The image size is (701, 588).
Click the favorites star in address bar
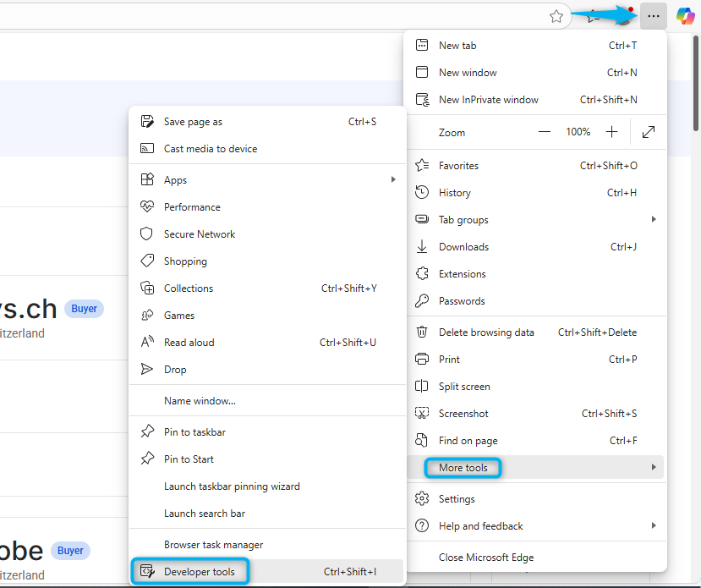point(556,17)
